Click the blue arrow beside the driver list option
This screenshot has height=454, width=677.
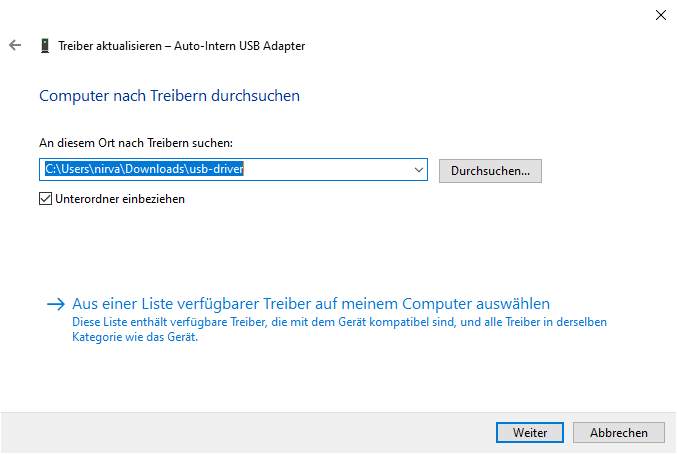point(55,304)
